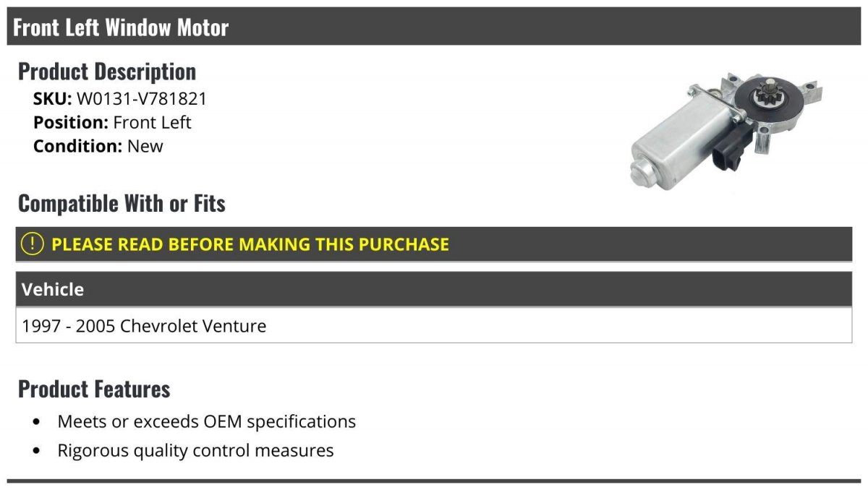Click the SKU label text
Screen dimensions: 868x490
[x=53, y=99]
